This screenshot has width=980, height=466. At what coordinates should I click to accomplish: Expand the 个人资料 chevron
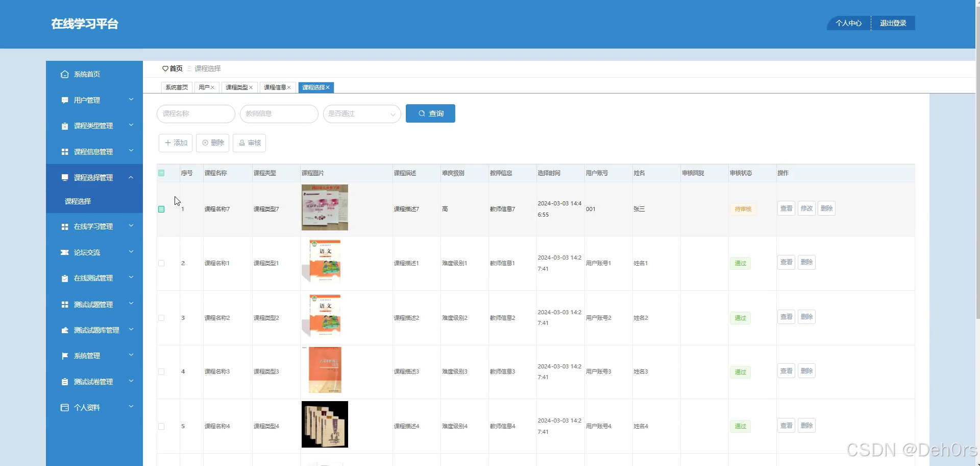131,407
